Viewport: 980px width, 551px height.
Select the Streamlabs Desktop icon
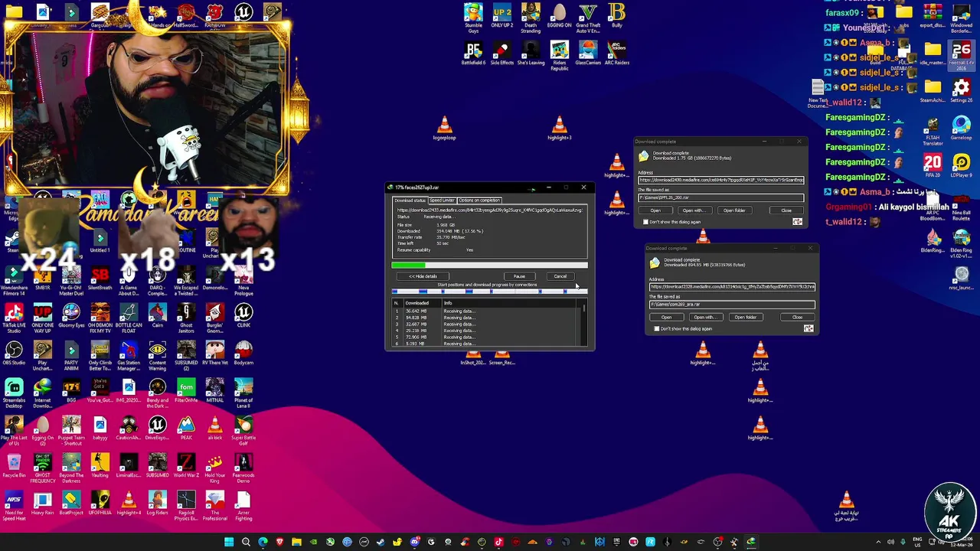(14, 391)
